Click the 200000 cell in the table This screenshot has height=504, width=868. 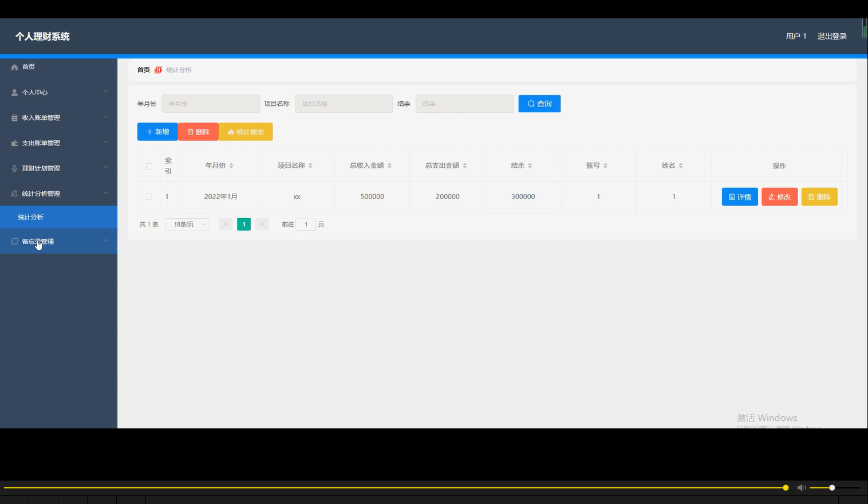[448, 196]
